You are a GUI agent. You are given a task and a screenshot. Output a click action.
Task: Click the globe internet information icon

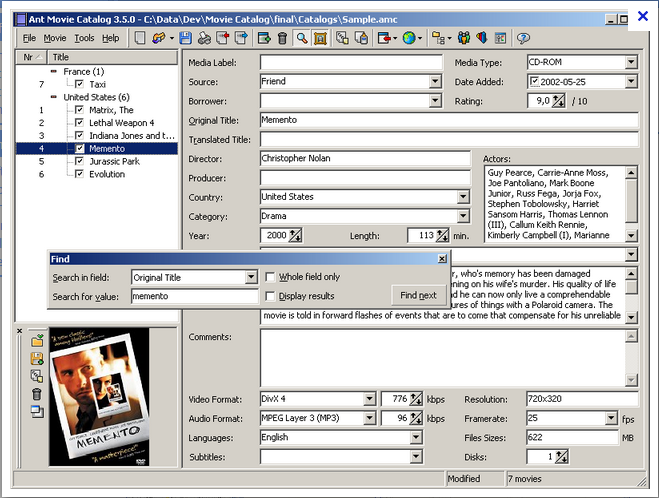[x=409, y=38]
